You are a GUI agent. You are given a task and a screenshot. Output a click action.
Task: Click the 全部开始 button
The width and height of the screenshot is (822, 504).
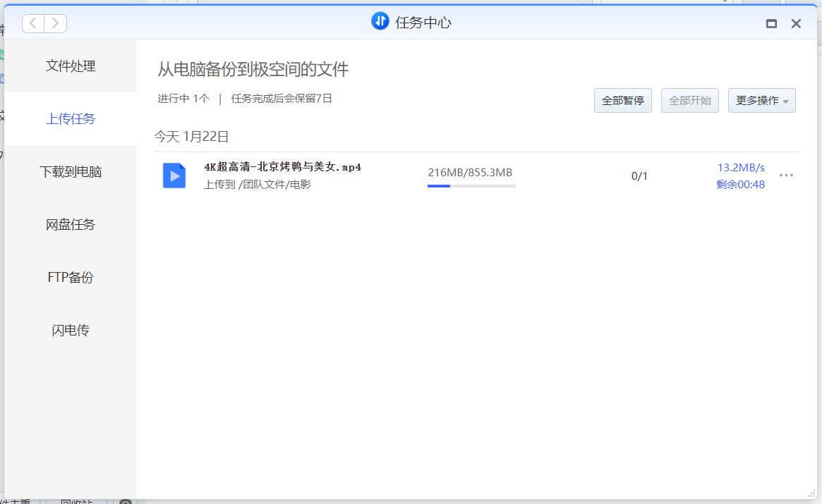click(x=689, y=100)
